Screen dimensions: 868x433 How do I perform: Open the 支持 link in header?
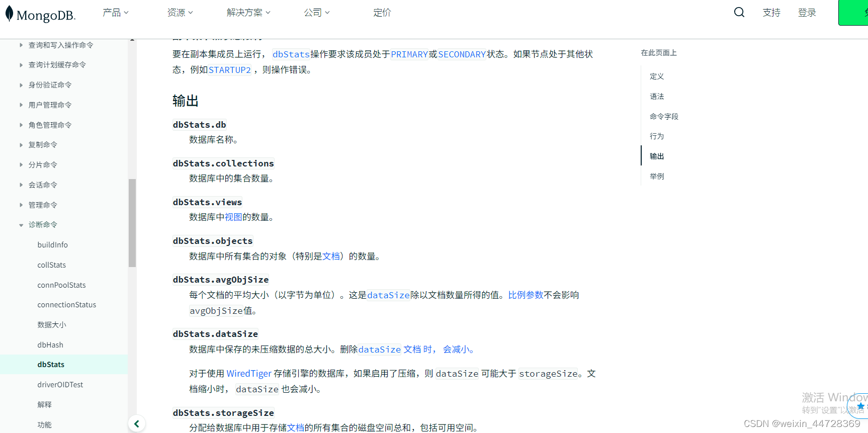click(x=771, y=13)
